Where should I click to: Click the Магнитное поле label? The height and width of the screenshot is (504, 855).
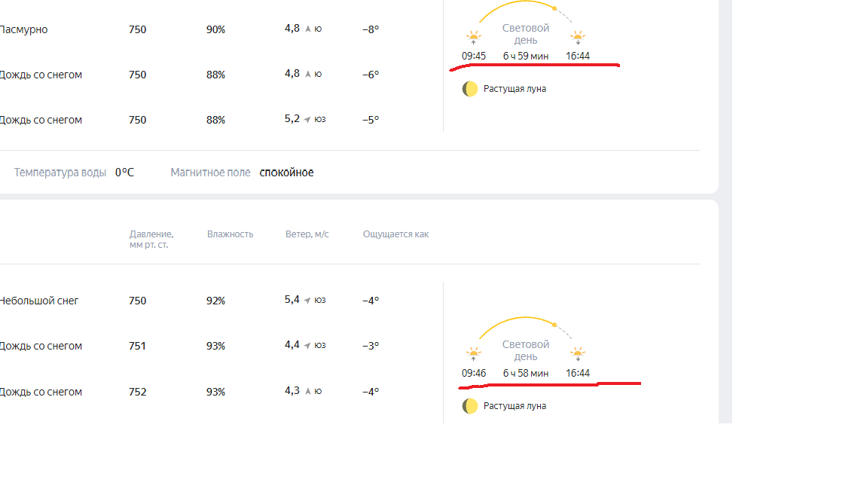[210, 173]
